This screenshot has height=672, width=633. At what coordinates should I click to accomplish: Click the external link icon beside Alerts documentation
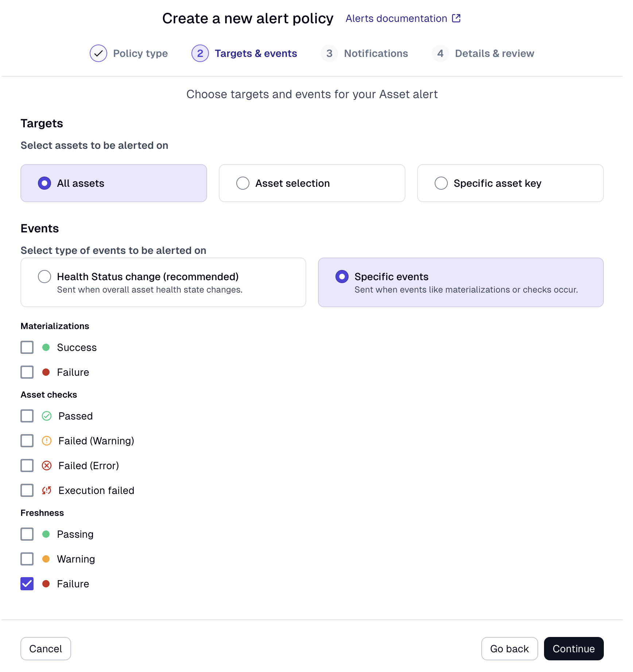(x=456, y=18)
